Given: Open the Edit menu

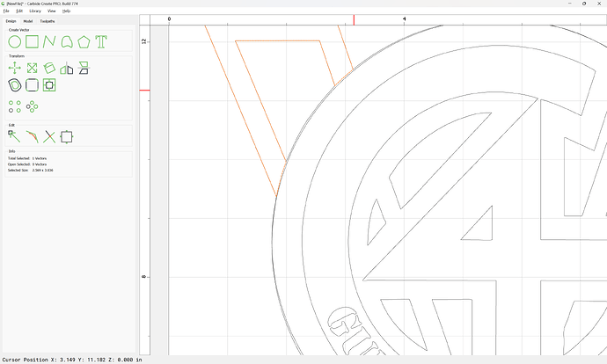Looking at the screenshot, I should click(x=19, y=11).
